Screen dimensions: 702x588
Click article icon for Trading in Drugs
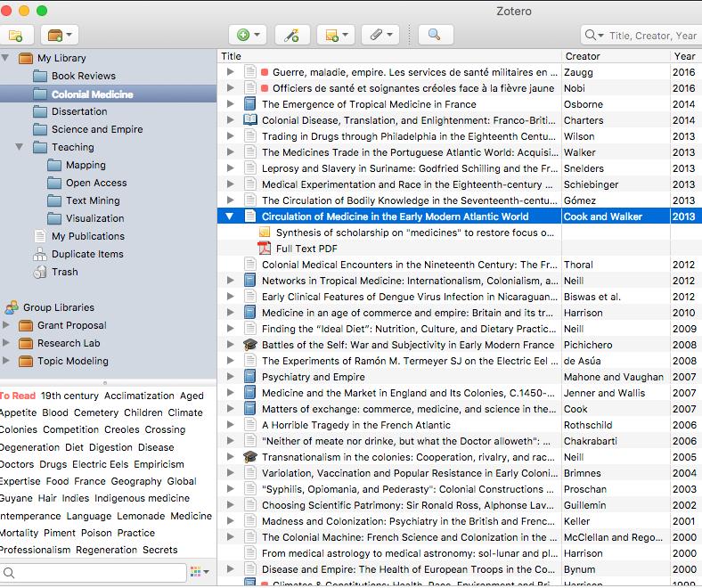click(x=249, y=136)
